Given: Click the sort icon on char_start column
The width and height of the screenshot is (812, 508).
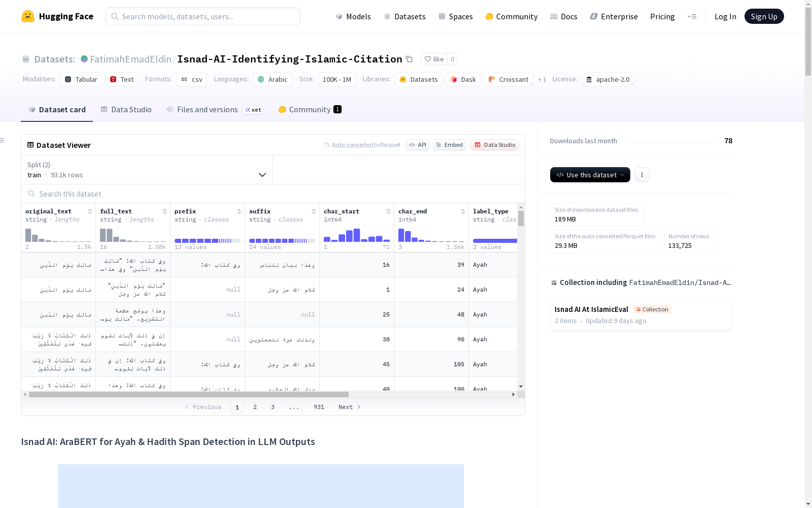Looking at the screenshot, I should click(x=388, y=211).
